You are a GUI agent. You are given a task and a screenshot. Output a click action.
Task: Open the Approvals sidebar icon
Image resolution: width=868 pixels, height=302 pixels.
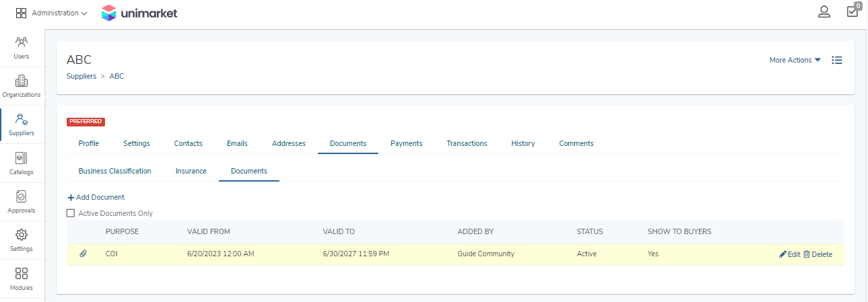[x=21, y=202]
